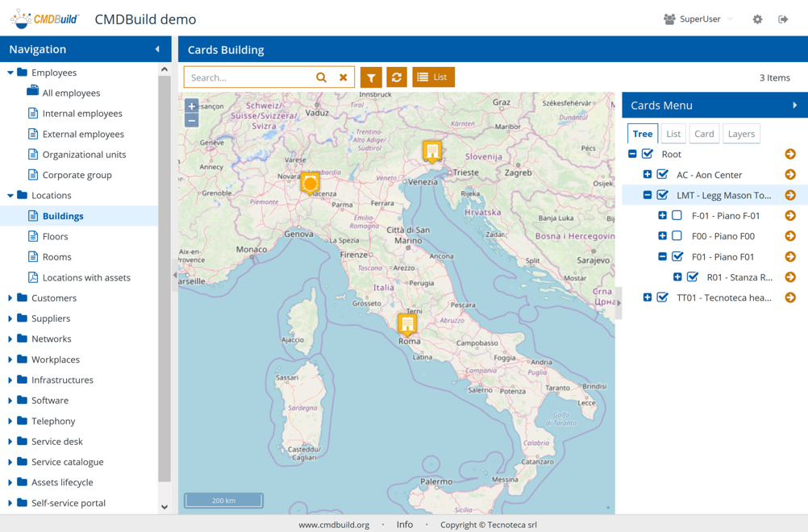Viewport: 808px width, 532px height.
Task: Open the www.cmdbuild.org footer link
Action: pos(334,525)
